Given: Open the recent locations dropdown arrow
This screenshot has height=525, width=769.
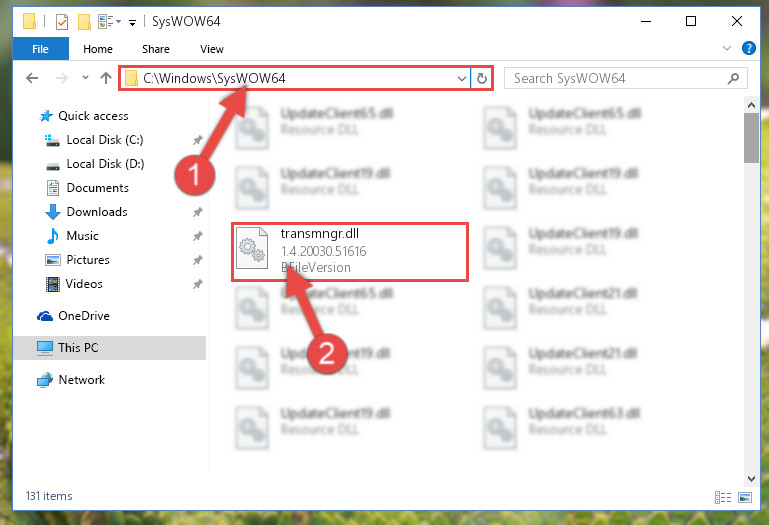Looking at the screenshot, I should click(x=85, y=78).
